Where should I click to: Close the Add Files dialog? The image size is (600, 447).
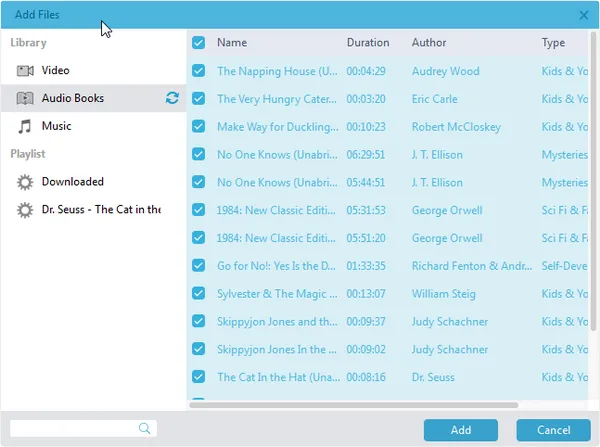point(584,15)
